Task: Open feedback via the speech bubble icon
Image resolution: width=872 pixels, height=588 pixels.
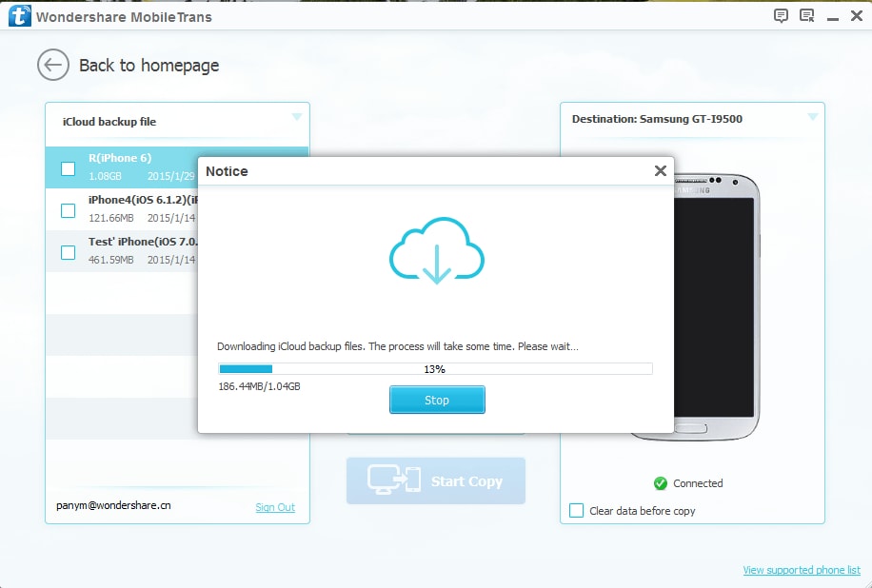Action: [781, 15]
